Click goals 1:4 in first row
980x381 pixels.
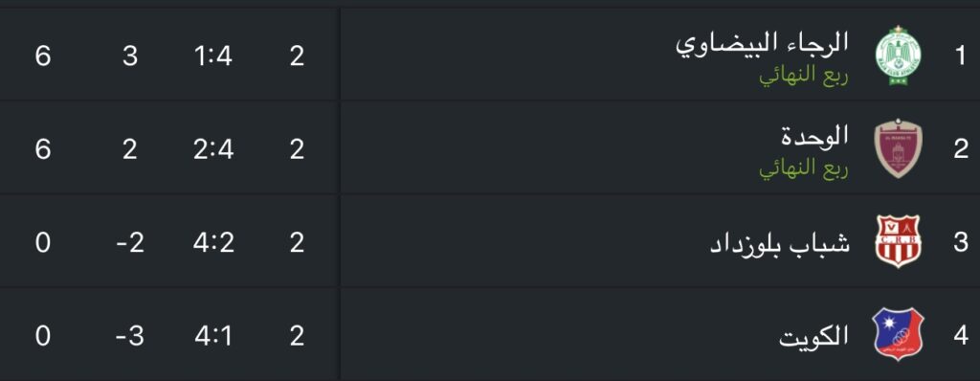[213, 56]
